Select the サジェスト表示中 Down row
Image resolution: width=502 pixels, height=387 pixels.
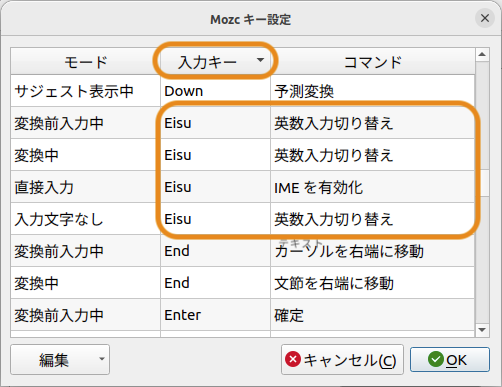pos(242,91)
